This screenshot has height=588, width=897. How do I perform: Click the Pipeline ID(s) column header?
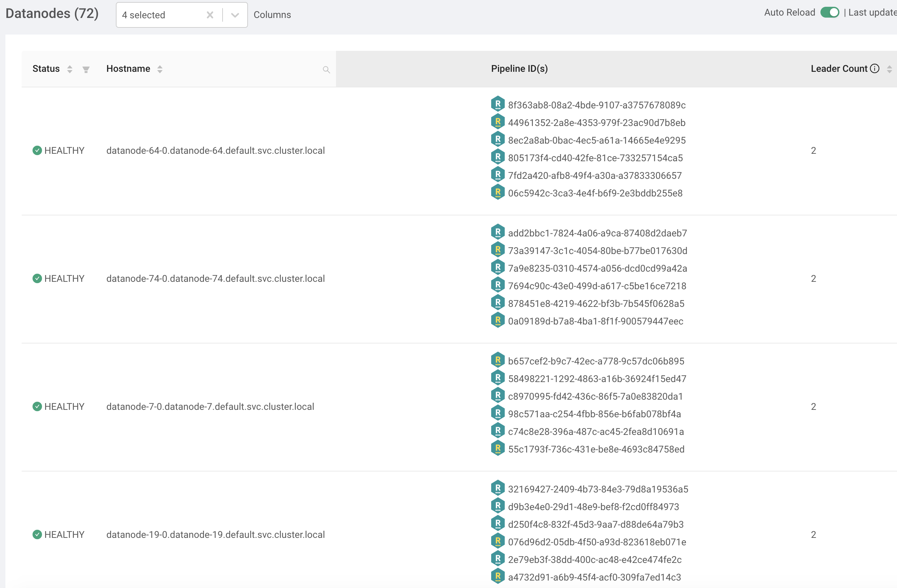point(519,69)
